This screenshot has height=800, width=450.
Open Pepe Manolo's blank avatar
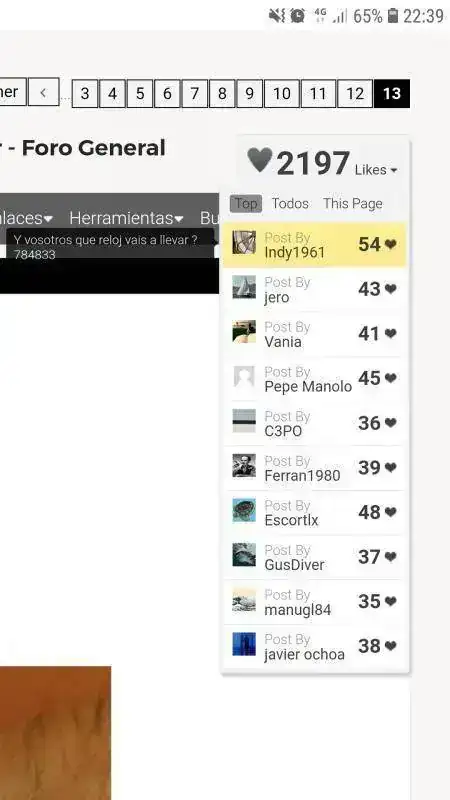(x=244, y=377)
